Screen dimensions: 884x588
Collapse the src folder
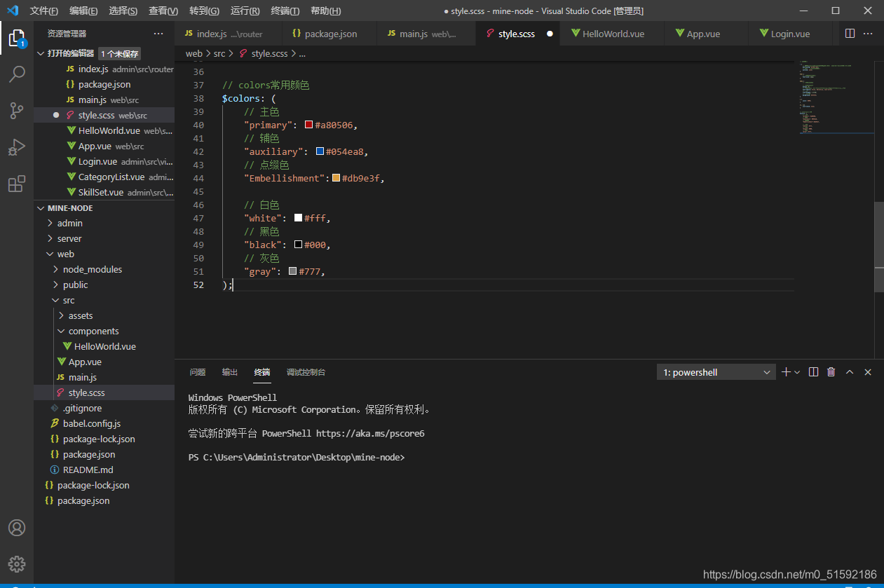(68, 300)
